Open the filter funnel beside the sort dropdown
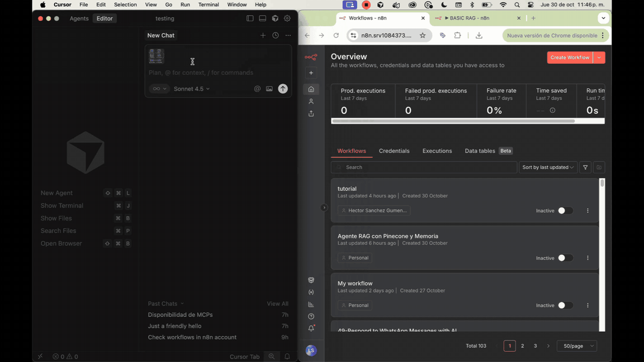 point(585,167)
